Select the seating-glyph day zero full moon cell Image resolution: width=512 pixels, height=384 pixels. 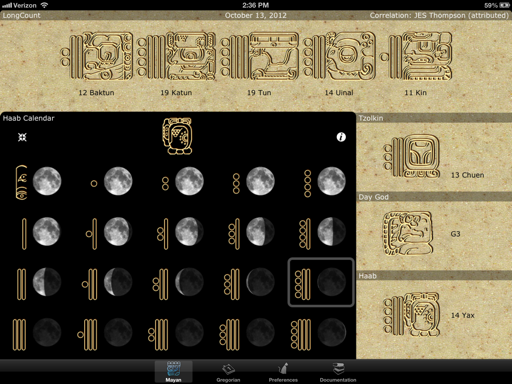pyautogui.click(x=38, y=182)
